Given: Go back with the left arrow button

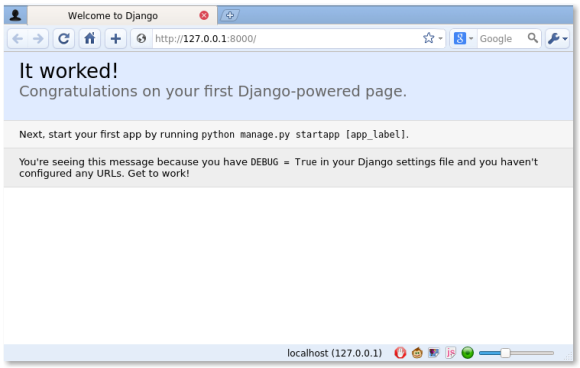Looking at the screenshot, I should coord(18,38).
